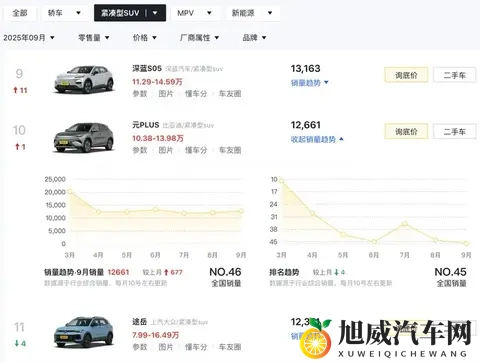480x363 pixels.
Task: Open 图片 for 元PLUS
Action: pos(166,150)
